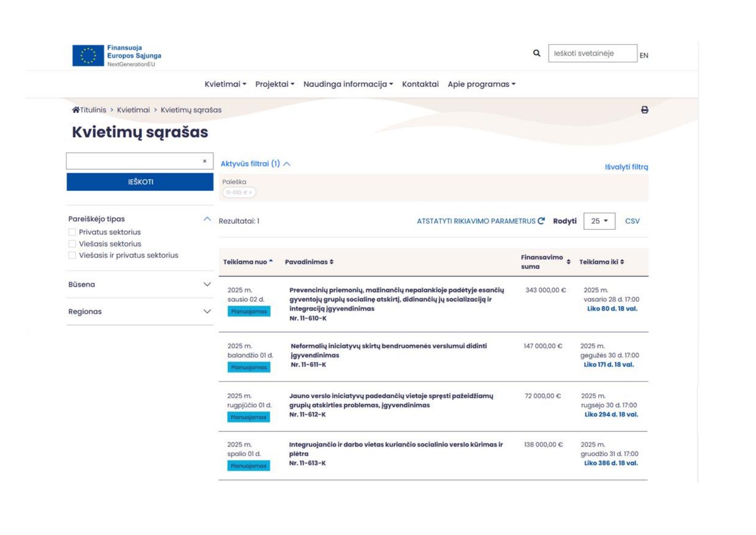The image size is (756, 535).
Task: Click the Nr. 11-611-K text
Action: point(308,365)
